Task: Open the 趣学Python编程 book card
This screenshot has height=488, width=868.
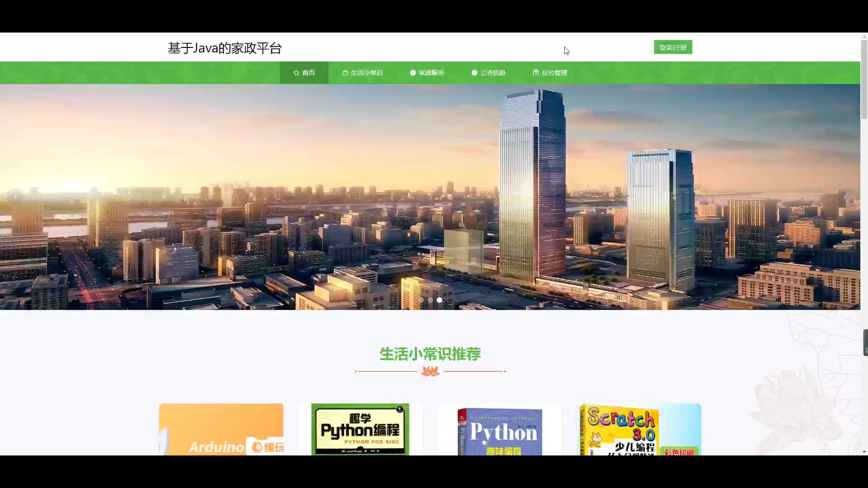Action: click(360, 429)
